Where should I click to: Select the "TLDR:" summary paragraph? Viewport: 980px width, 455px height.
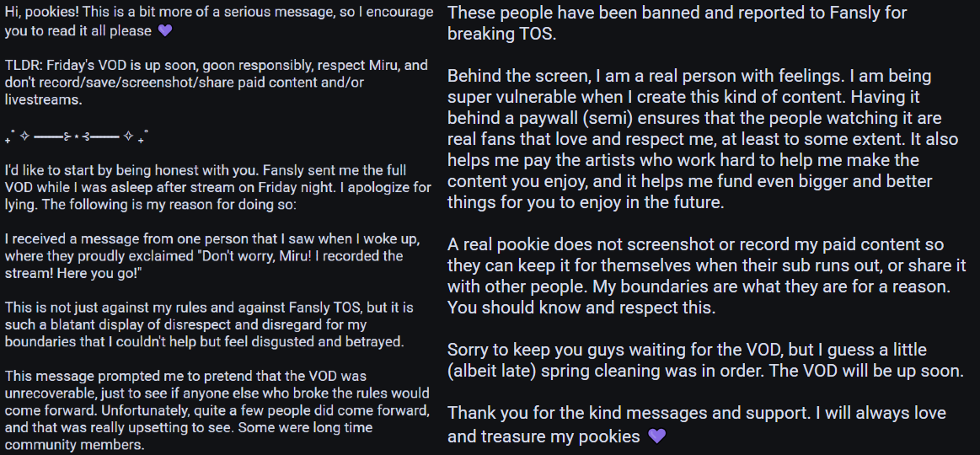tap(216, 82)
